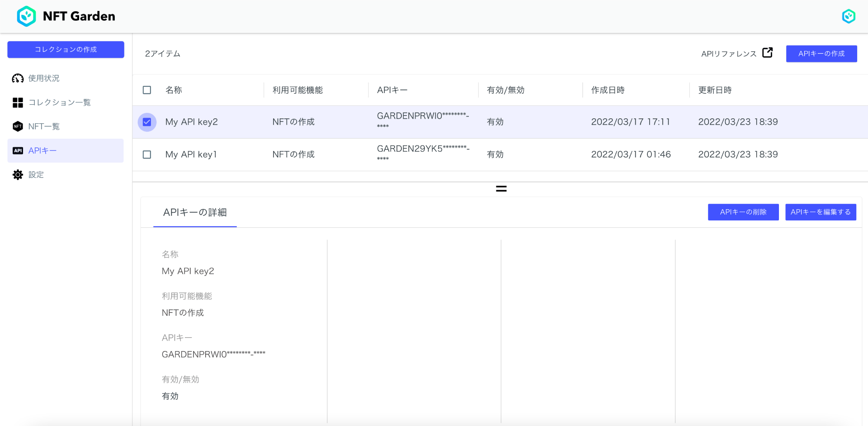The width and height of the screenshot is (868, 426).
Task: Open 使用状況 in the sidebar
Action: click(x=44, y=79)
